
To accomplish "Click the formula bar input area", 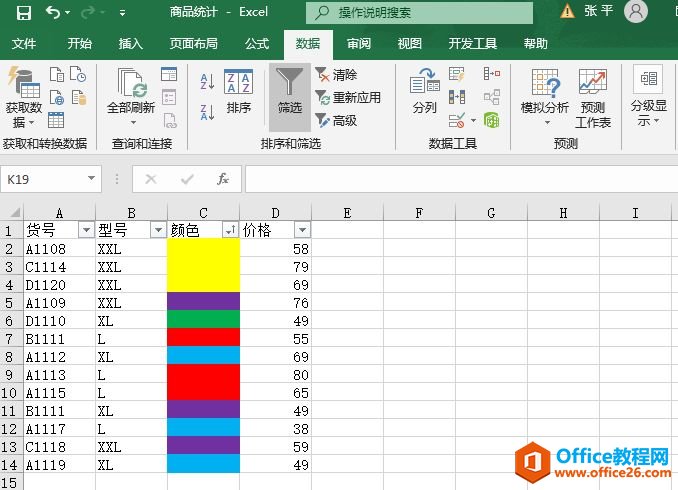I will [x=461, y=179].
